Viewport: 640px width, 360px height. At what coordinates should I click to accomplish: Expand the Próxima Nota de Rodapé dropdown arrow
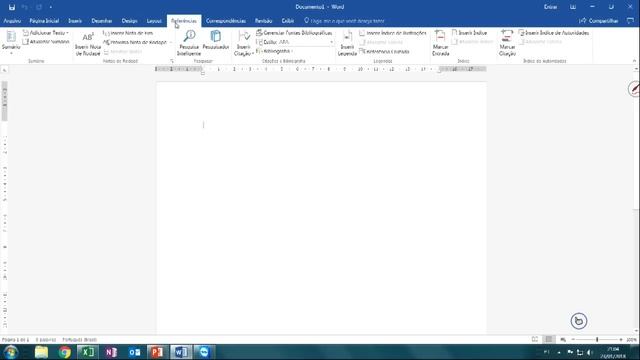coord(171,42)
